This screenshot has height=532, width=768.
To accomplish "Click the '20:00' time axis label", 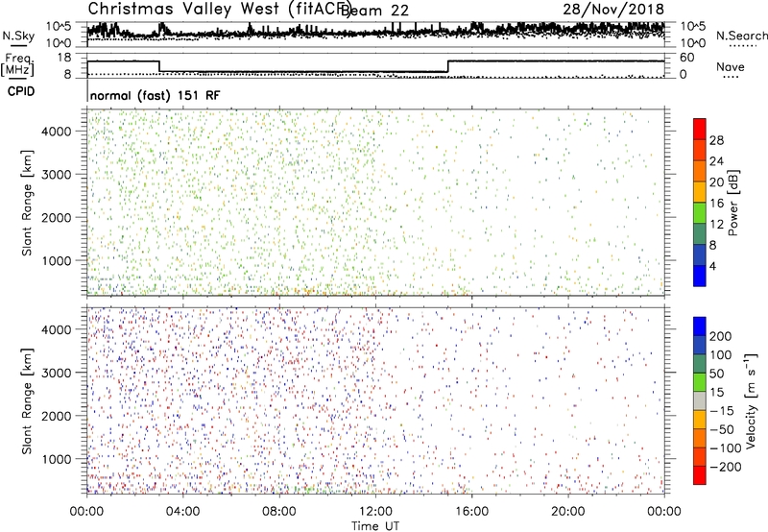I will click(x=568, y=512).
